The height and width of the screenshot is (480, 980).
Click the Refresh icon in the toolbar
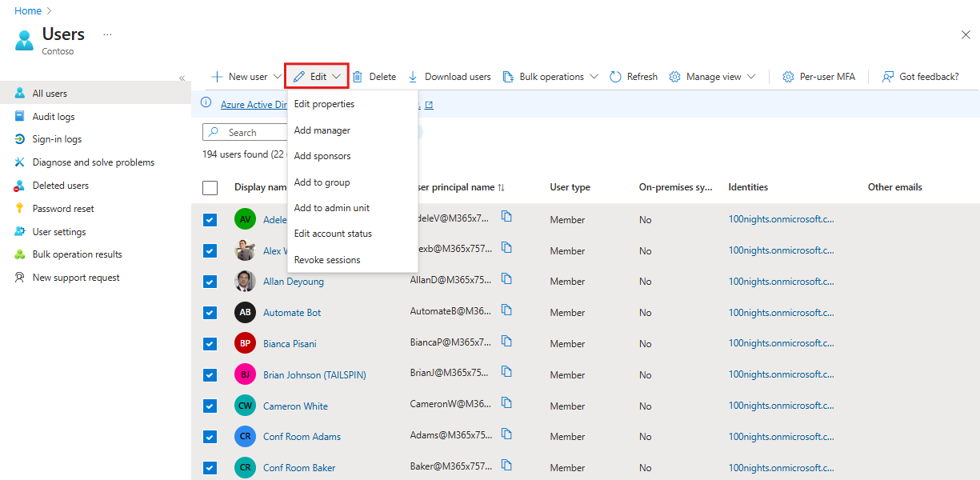(x=614, y=76)
